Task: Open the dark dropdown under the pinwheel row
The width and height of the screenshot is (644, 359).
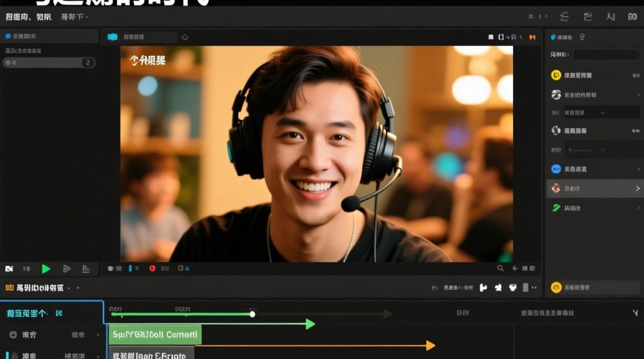Action: point(602,112)
